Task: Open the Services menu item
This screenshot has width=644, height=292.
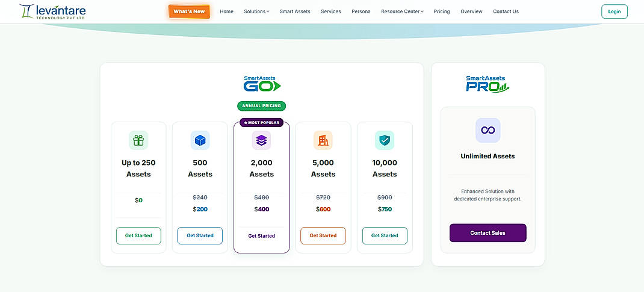Action: click(x=331, y=11)
